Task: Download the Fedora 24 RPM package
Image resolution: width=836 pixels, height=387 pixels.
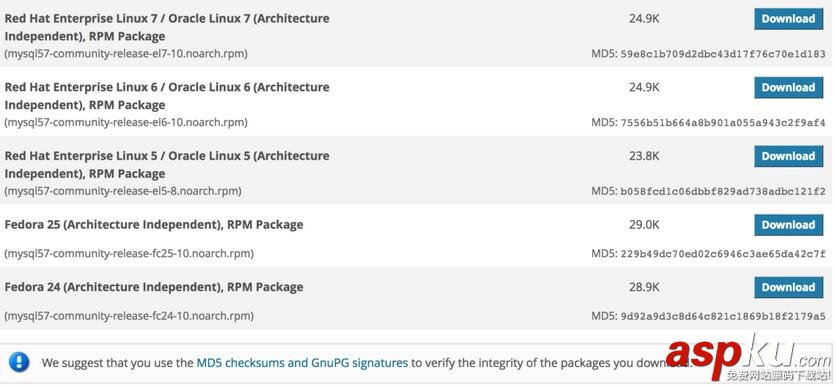Action: coord(788,287)
